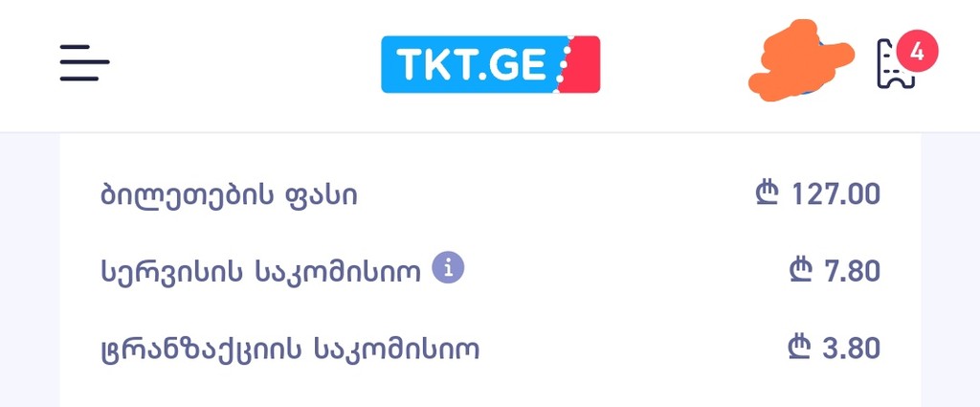Open the hamburger navigation menu
The width and height of the screenshot is (980, 407).
pos(84,63)
